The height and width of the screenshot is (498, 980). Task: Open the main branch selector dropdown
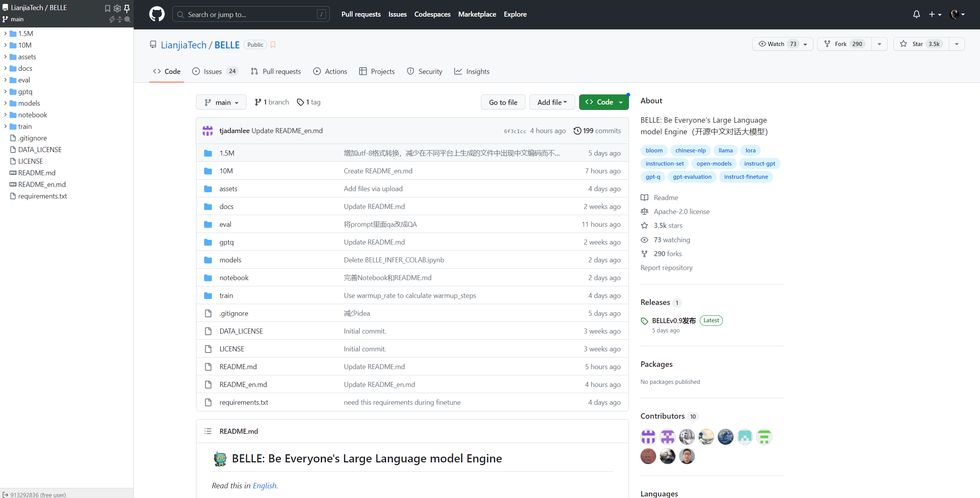(x=221, y=102)
